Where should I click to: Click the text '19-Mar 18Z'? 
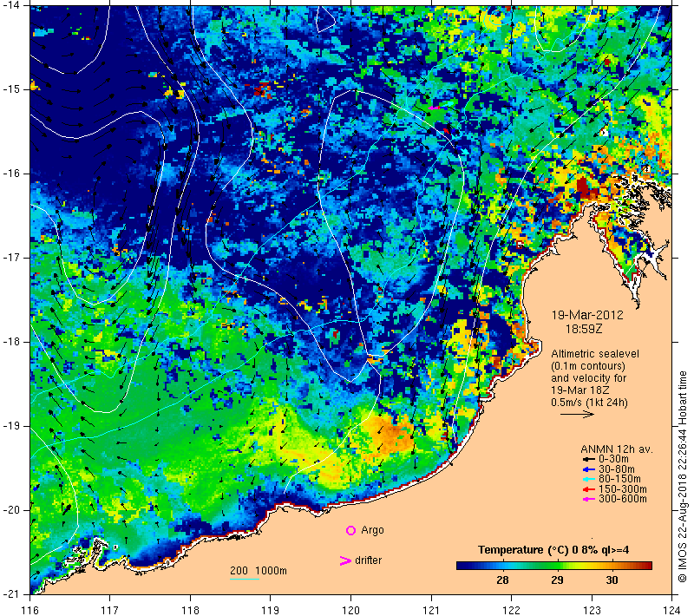pyautogui.click(x=579, y=390)
